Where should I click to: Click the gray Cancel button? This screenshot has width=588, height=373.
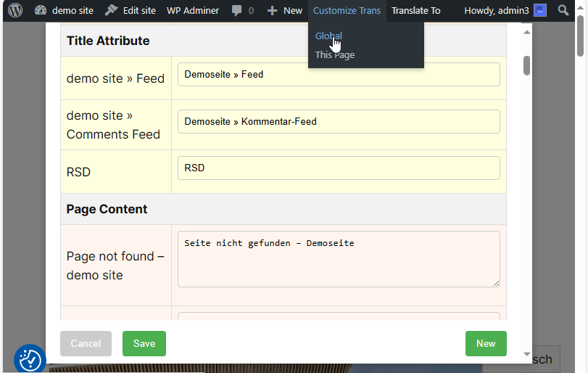click(86, 343)
